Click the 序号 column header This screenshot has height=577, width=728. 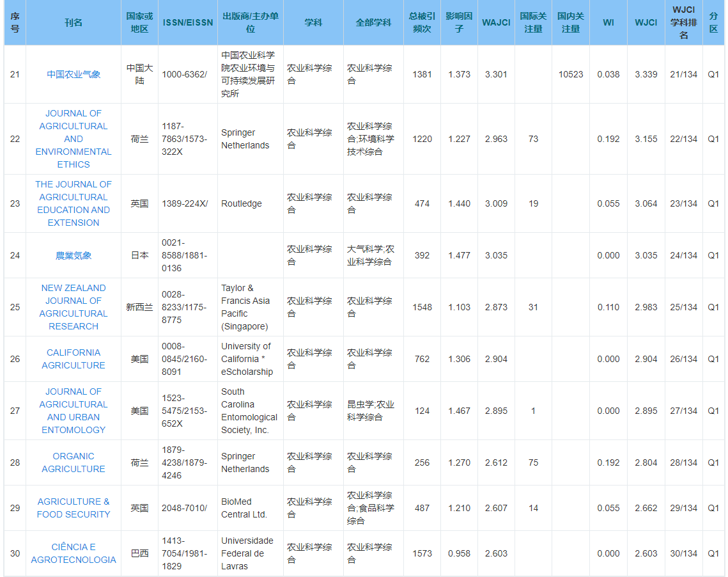[15, 22]
